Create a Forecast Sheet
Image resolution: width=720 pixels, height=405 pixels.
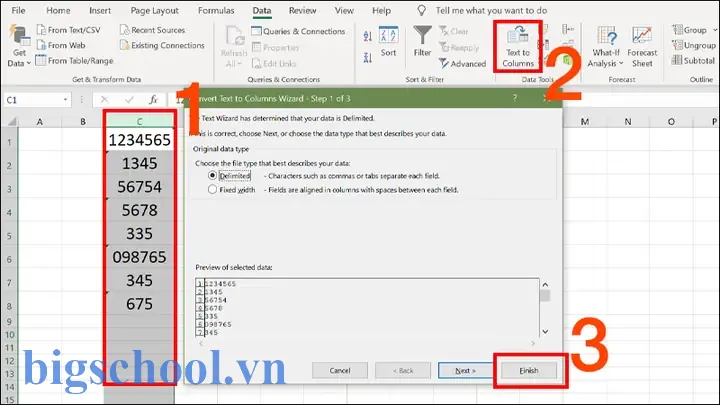[x=642, y=46]
